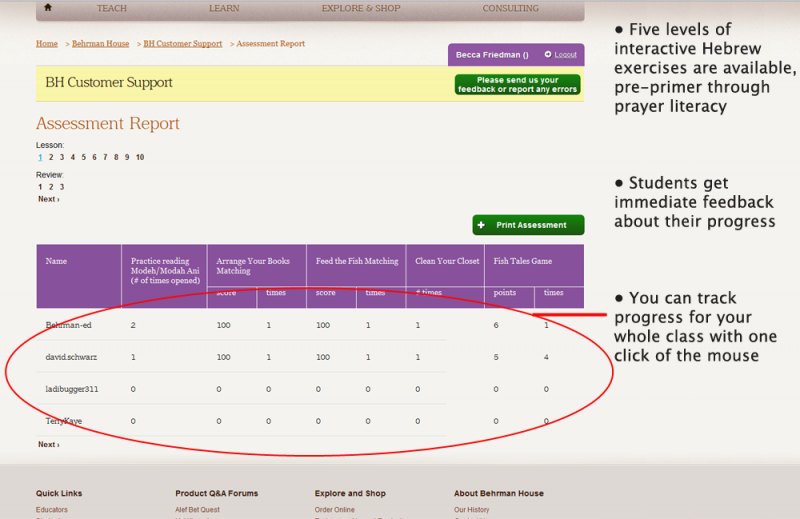Follow the Home breadcrumb link

click(x=46, y=44)
